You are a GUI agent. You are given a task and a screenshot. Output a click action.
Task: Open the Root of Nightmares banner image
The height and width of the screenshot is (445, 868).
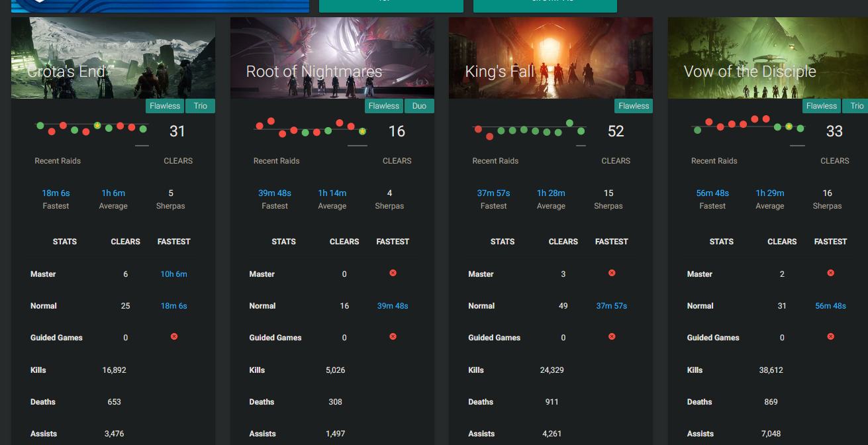click(x=332, y=58)
